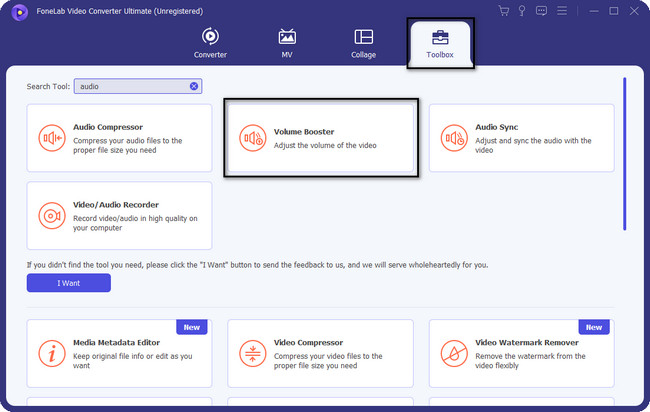Click the Toolbox briefcase icon
Viewport: 650px width, 412px height.
click(x=440, y=37)
